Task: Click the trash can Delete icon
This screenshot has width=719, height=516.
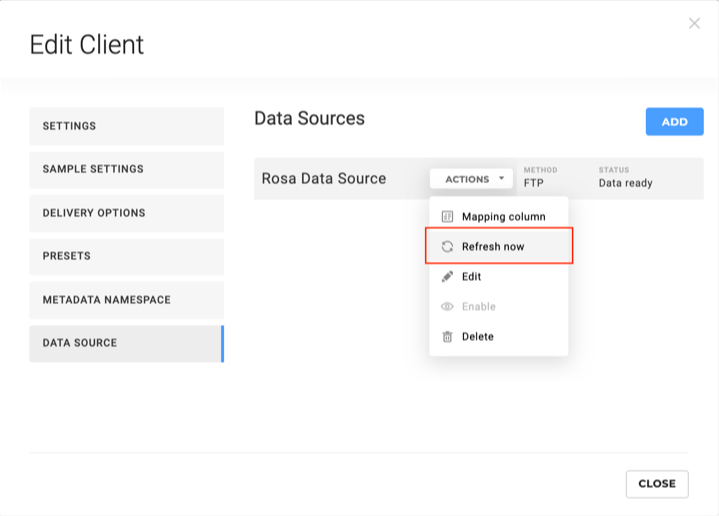Action: [x=447, y=337]
